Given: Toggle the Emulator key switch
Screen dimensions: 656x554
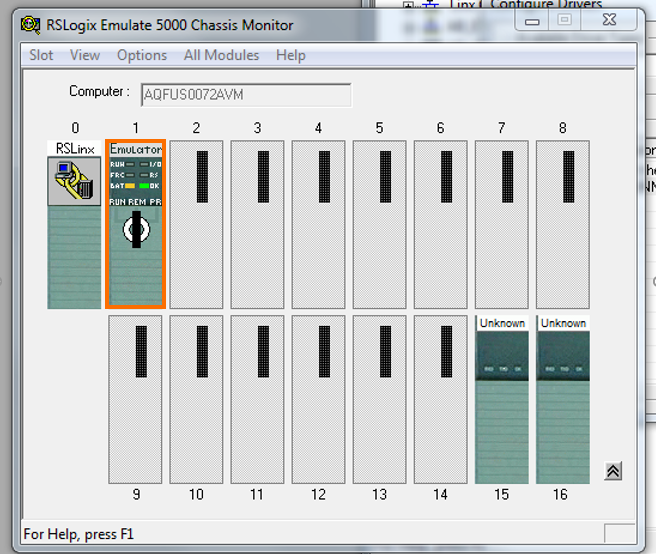Looking at the screenshot, I should point(136,229).
